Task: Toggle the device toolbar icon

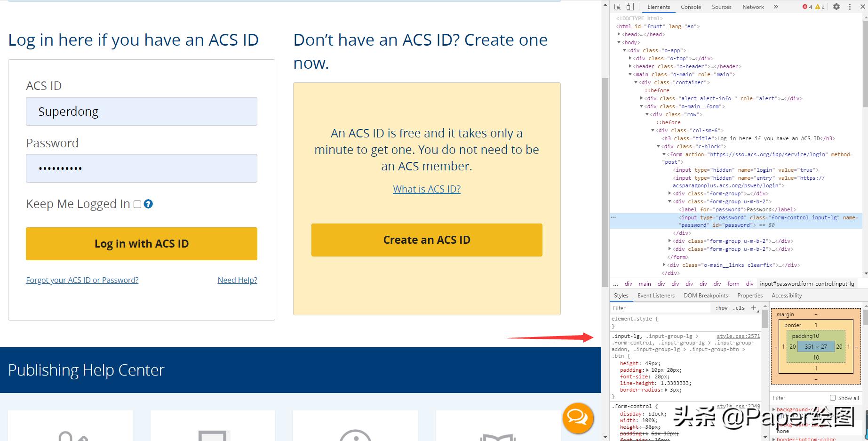Action: coord(630,7)
